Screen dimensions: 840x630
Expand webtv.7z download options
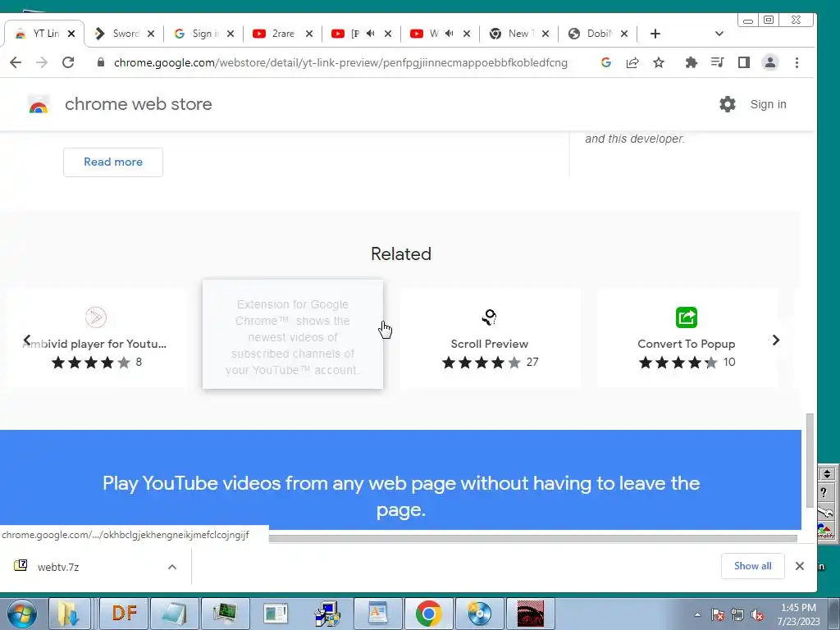(x=172, y=567)
